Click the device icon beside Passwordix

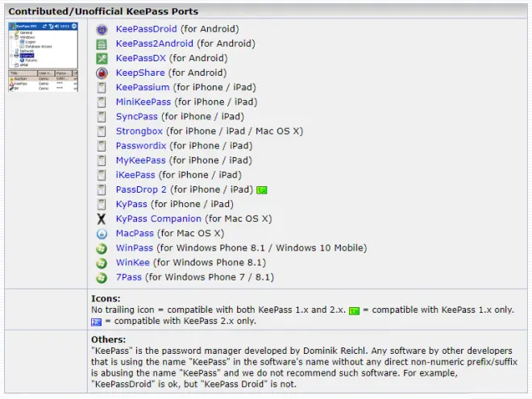click(102, 146)
